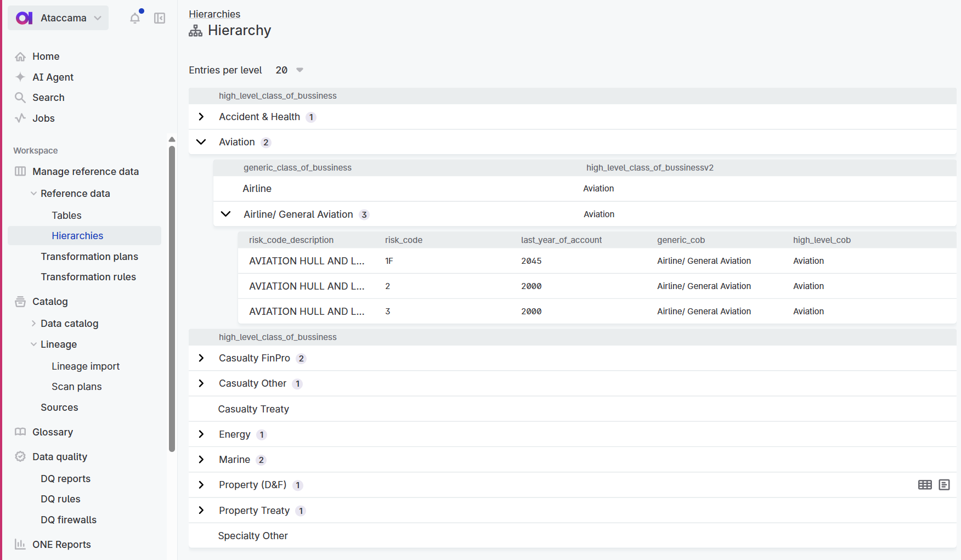
Task: Collapse the Lineage tree section
Action: tap(34, 344)
